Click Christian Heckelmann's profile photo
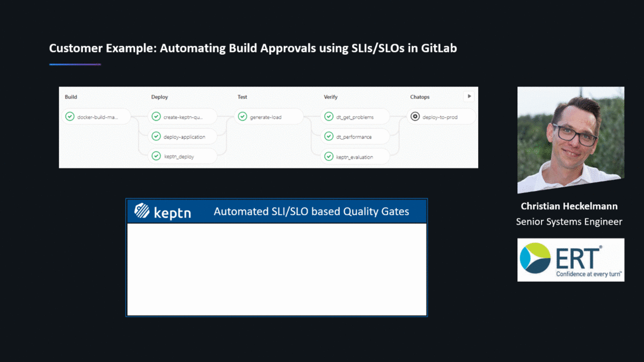The height and width of the screenshot is (362, 644). [570, 139]
